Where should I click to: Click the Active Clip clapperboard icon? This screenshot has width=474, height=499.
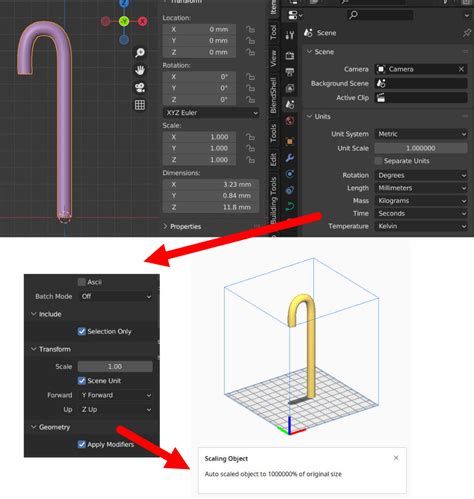pos(381,98)
